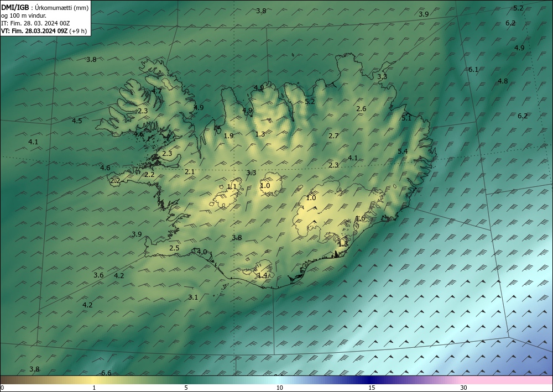Click the 4.8 precipitable water value
The height and width of the screenshot is (392, 553).
click(x=503, y=81)
